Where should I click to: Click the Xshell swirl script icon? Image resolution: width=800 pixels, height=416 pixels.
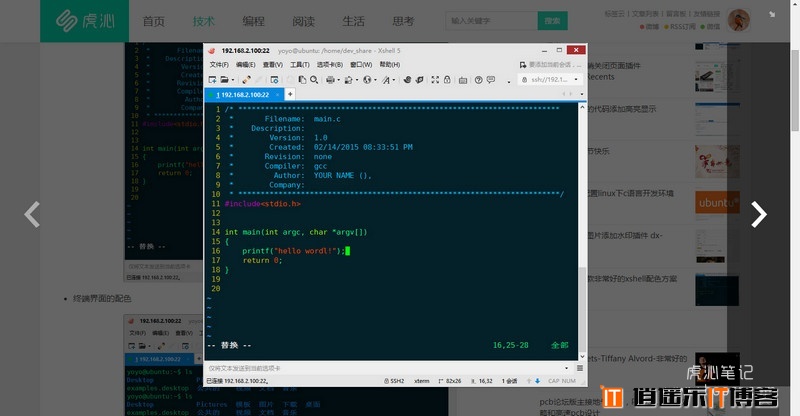[407, 80]
